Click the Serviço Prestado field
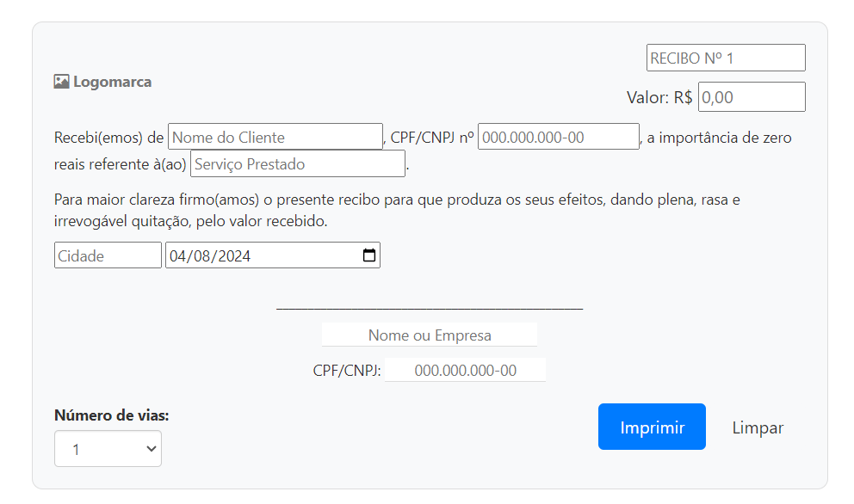The height and width of the screenshot is (504, 854). pos(297,163)
